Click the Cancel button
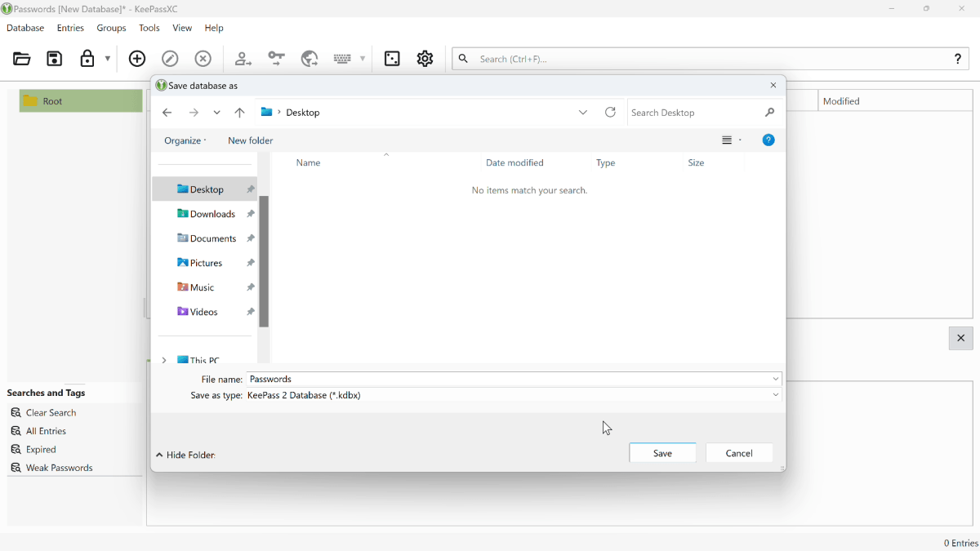 [x=739, y=453]
